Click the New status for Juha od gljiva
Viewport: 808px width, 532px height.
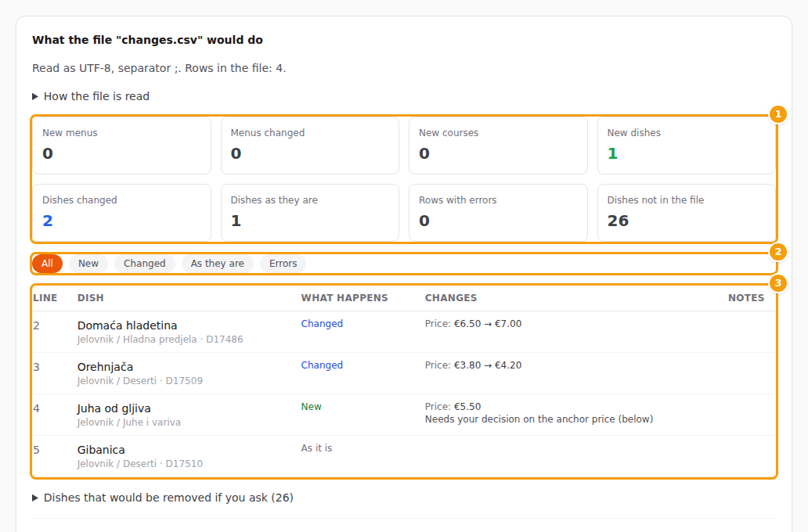312,406
